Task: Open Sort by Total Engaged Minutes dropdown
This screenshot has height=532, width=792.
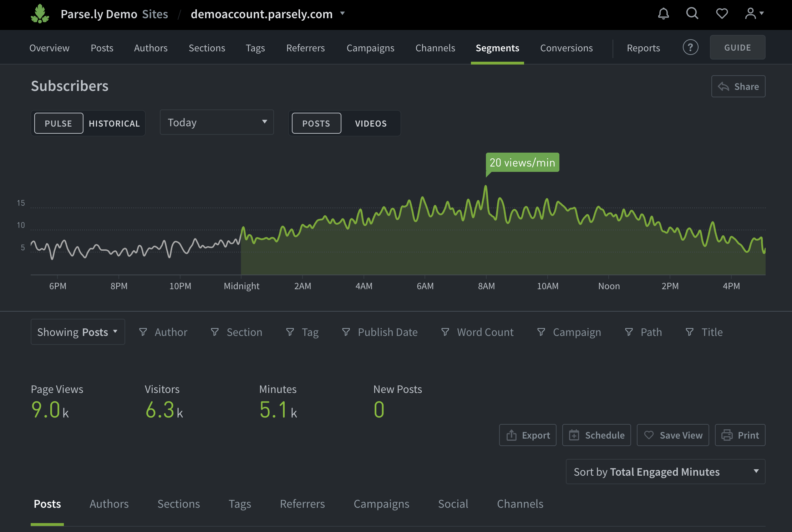Action: coord(665,472)
